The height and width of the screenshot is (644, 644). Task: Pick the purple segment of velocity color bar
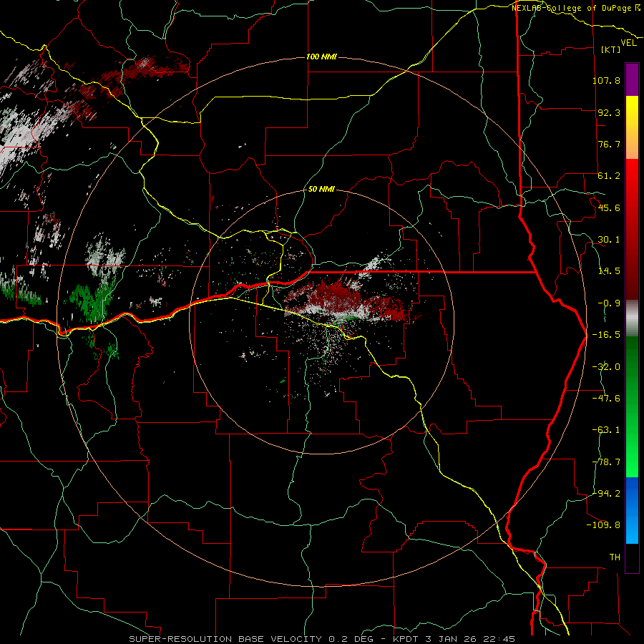click(632, 79)
